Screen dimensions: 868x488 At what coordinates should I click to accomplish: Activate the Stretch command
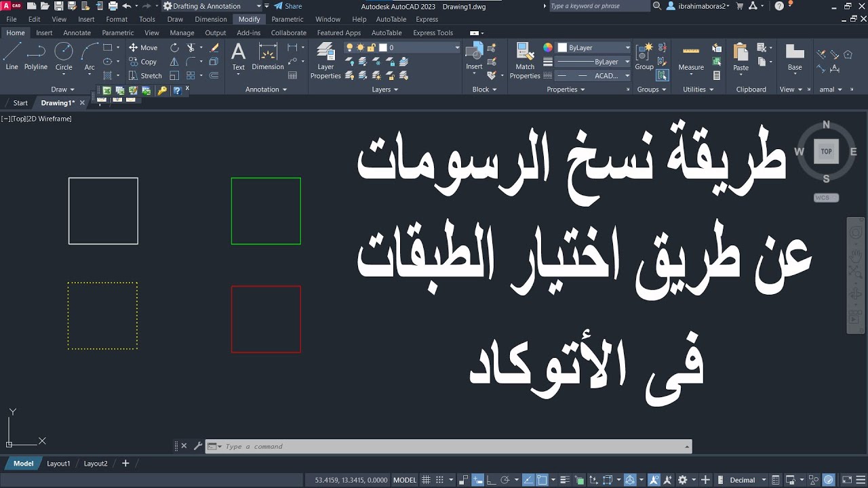pyautogui.click(x=145, y=76)
